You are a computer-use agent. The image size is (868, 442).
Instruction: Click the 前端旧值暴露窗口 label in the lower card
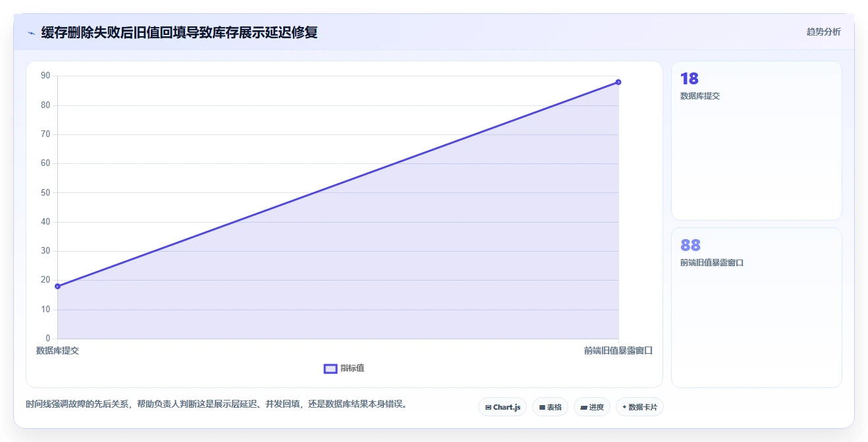click(712, 263)
